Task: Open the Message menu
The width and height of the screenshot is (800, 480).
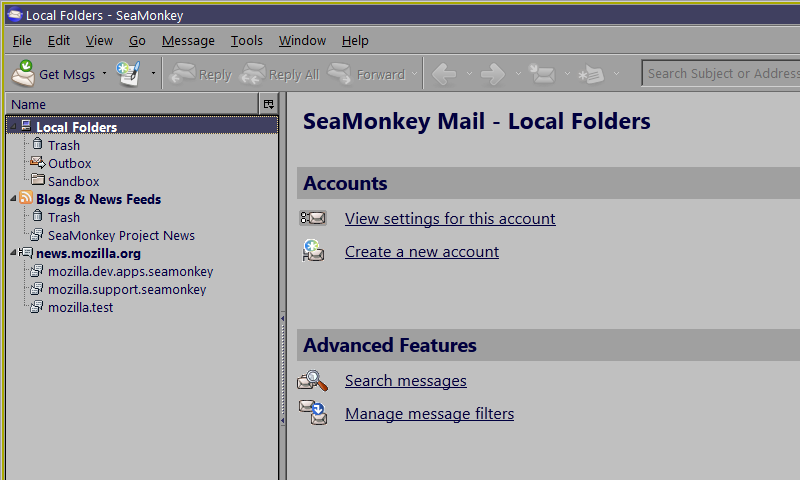Action: point(188,41)
